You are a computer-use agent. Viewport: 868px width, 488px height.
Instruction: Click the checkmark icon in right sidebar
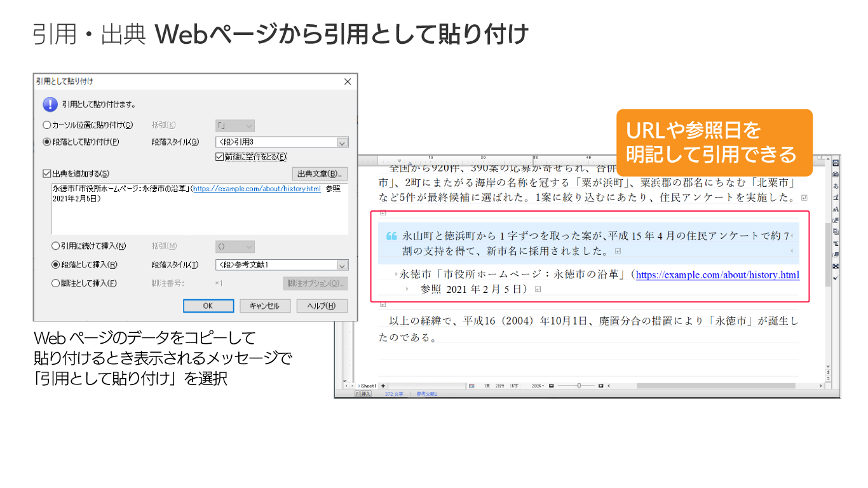[835, 278]
